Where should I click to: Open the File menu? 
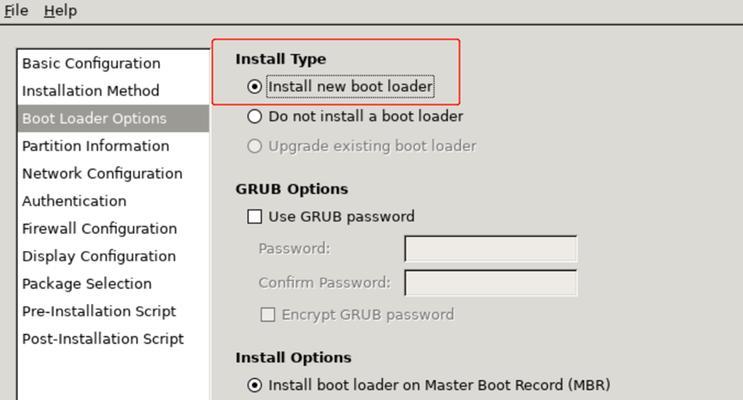pos(16,10)
